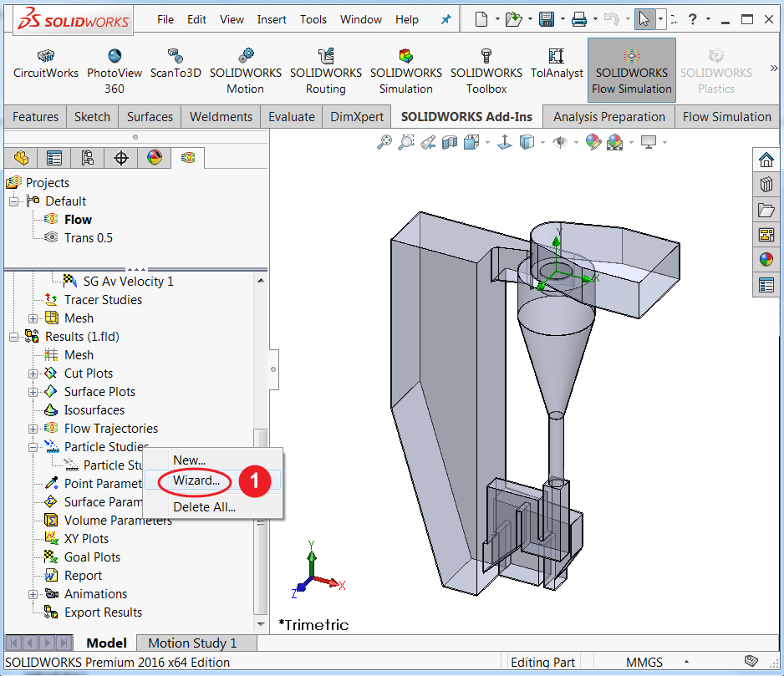Expand the Mesh input node
Viewport: 784px width, 676px height.
point(33,318)
